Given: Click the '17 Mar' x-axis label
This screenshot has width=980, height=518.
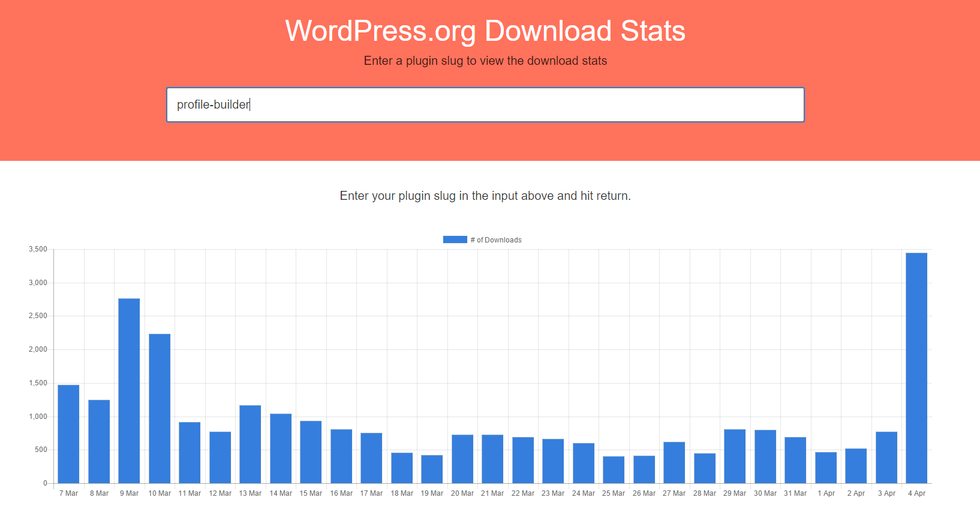Looking at the screenshot, I should click(x=371, y=493).
